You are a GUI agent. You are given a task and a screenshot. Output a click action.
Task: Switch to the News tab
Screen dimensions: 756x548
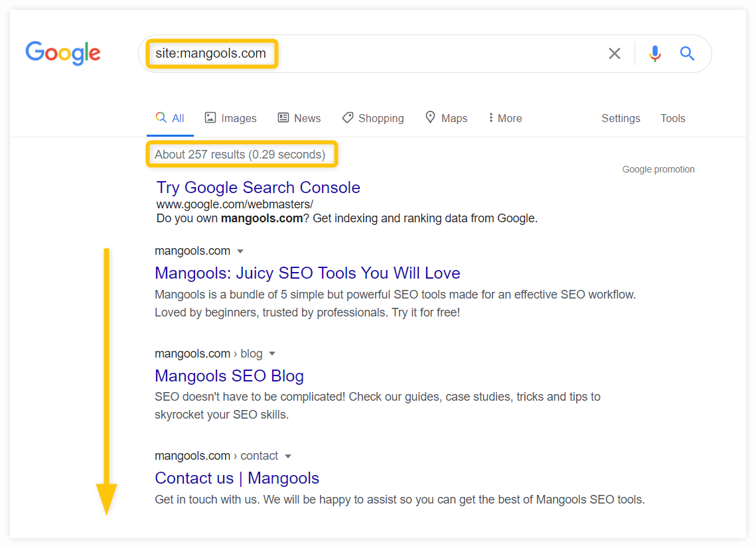tap(299, 118)
